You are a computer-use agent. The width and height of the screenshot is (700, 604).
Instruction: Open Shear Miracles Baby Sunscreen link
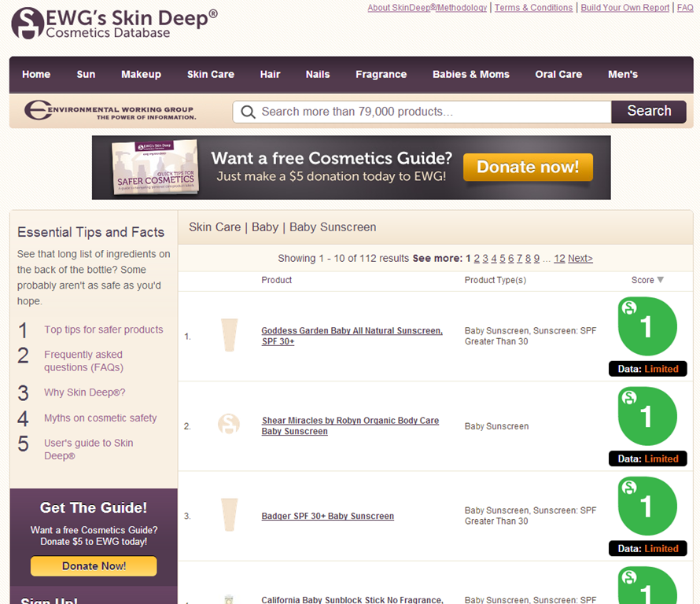(x=350, y=425)
